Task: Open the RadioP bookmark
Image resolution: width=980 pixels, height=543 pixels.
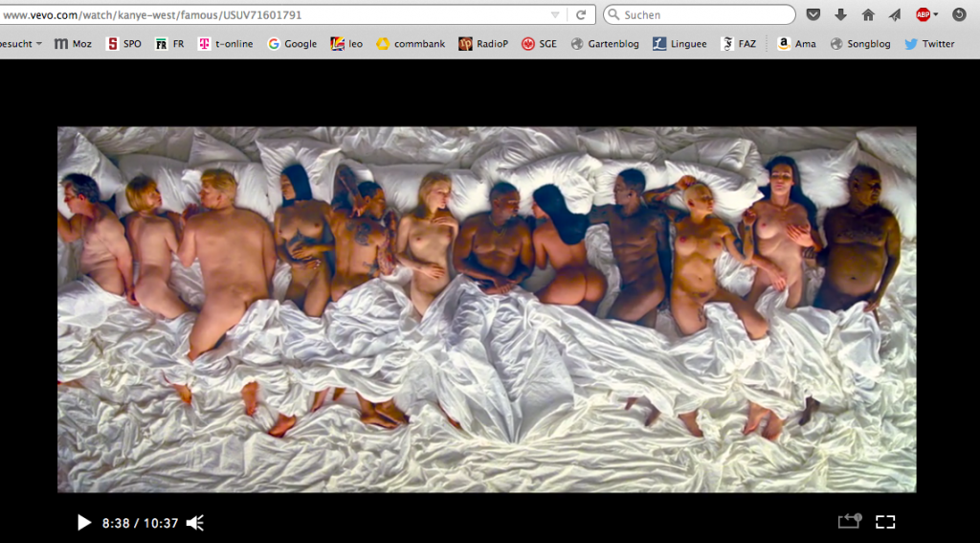Action: [x=483, y=44]
